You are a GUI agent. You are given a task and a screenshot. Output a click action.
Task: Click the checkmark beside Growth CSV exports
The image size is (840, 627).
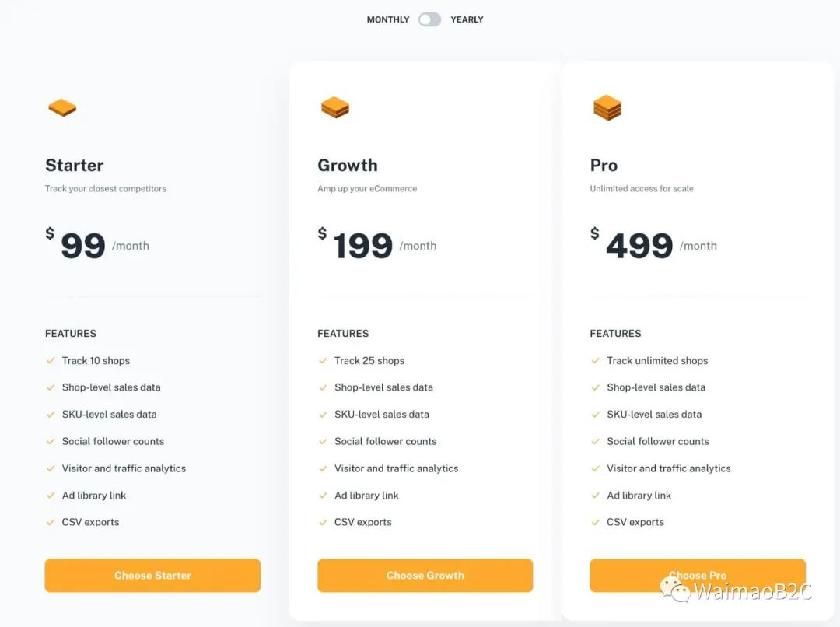[x=323, y=522]
